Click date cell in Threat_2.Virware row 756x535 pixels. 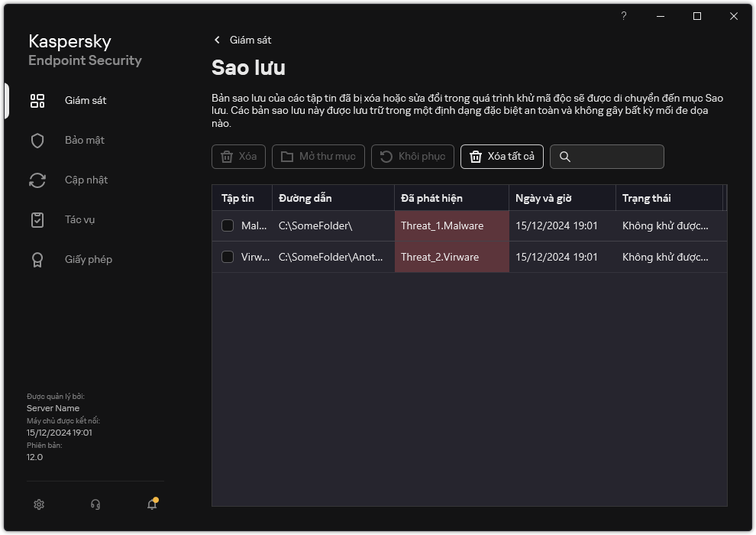click(562, 257)
